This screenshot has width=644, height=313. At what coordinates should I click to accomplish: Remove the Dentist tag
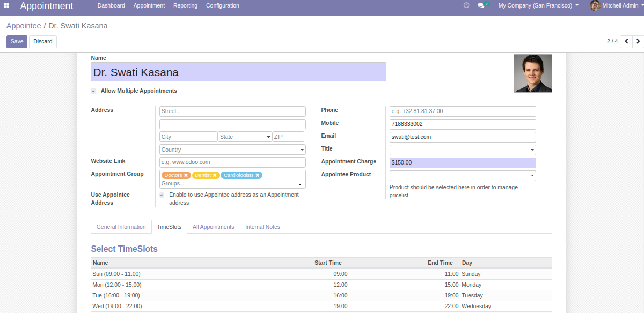click(215, 175)
